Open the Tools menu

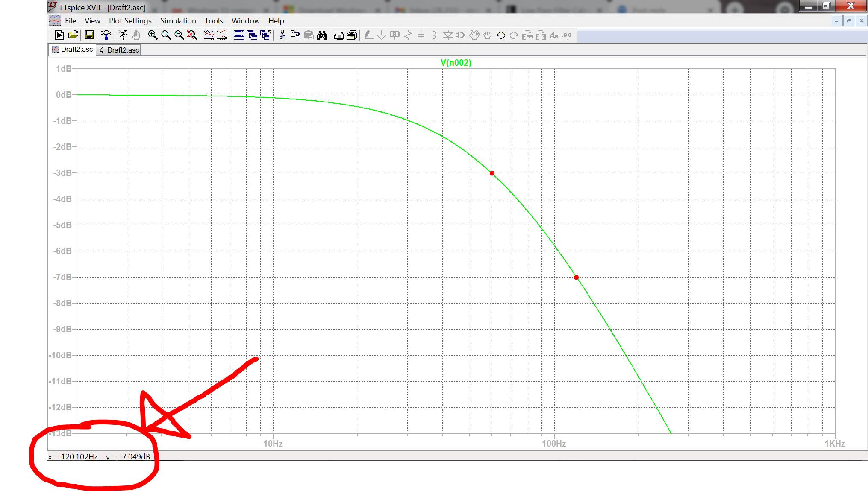click(213, 21)
